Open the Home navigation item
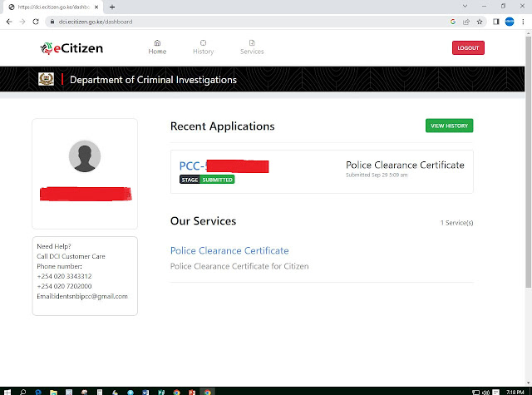The image size is (532, 395). click(157, 47)
